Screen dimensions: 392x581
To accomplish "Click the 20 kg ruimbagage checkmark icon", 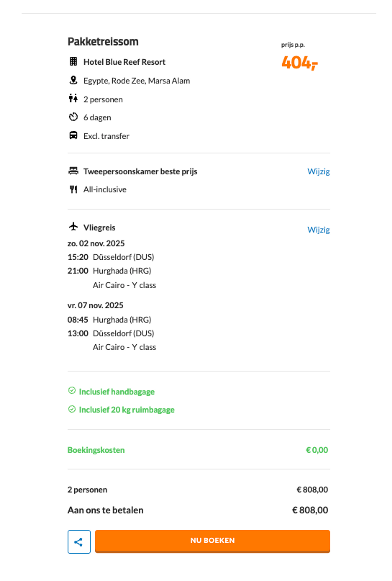I will (72, 409).
